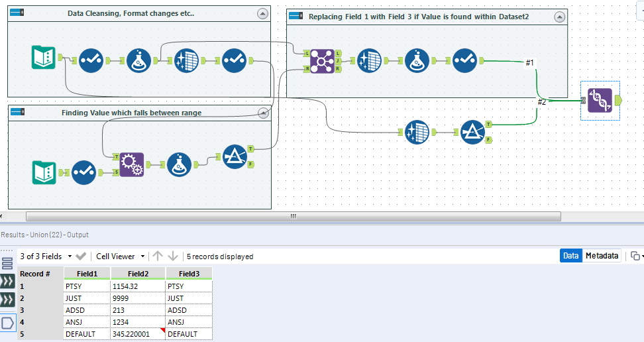Click the Results - Union (22) - Output title
644x342 pixels.
tap(45, 235)
